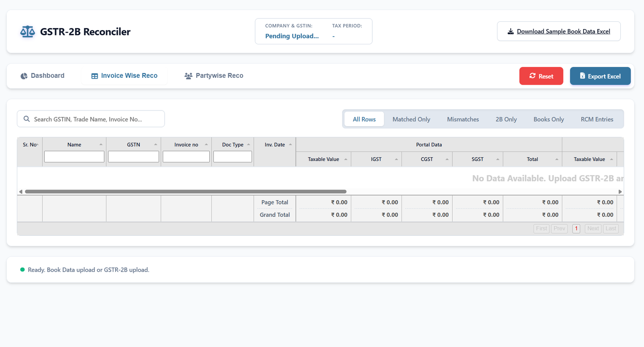Focus the Search GSTIN, Trade Name field
Viewport: 644px width, 347px height.
click(91, 119)
